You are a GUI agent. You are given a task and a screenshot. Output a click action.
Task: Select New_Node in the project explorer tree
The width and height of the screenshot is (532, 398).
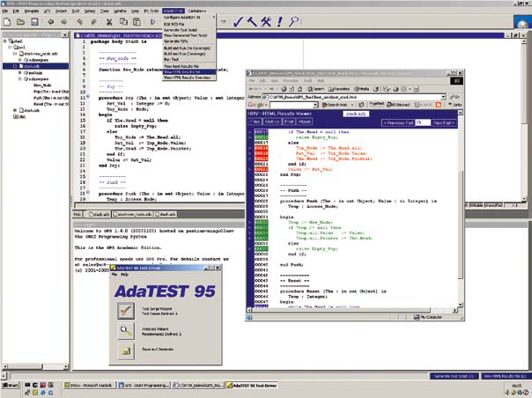point(42,85)
